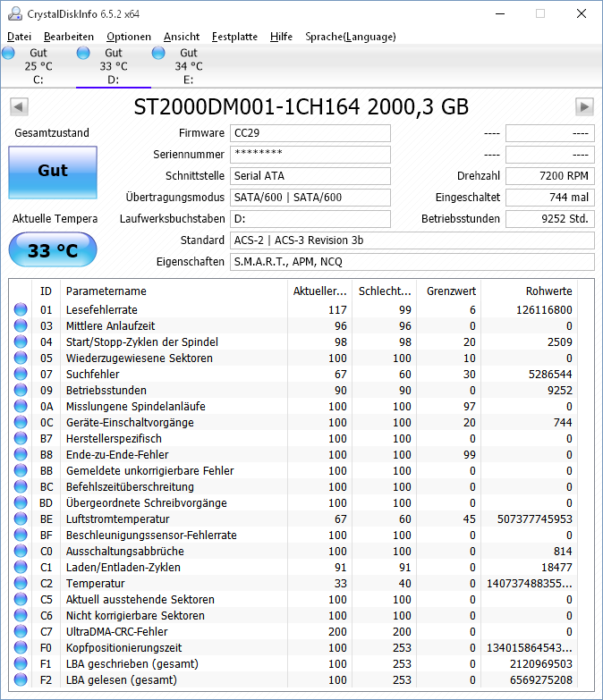Click status icon for Wiederzugewiesene Sektoren
Screen dimensions: 603x700
(21, 358)
